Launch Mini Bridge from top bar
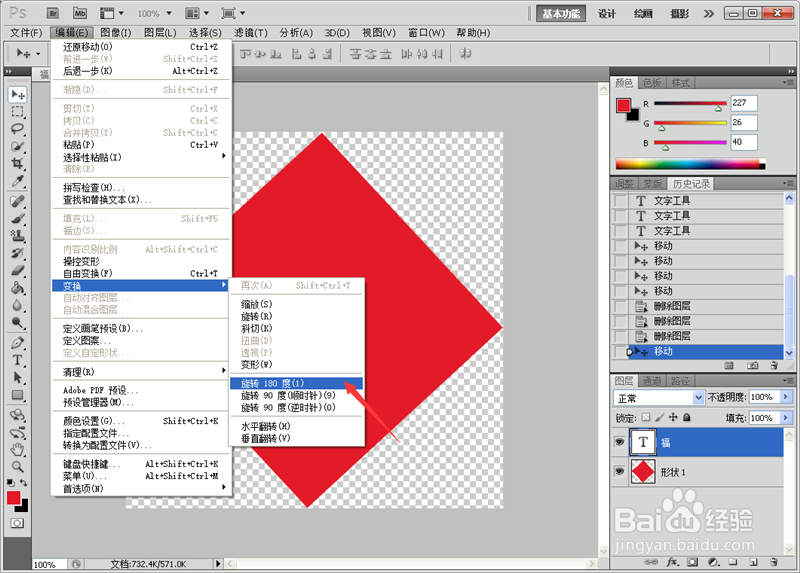 click(x=80, y=13)
